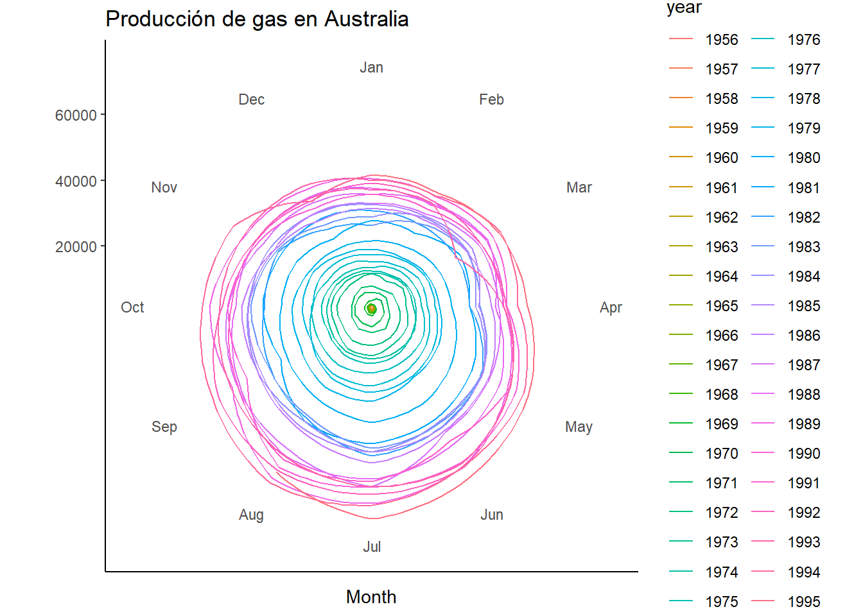Select the 1969 legend entry
This screenshot has width=863, height=616.
point(704,424)
